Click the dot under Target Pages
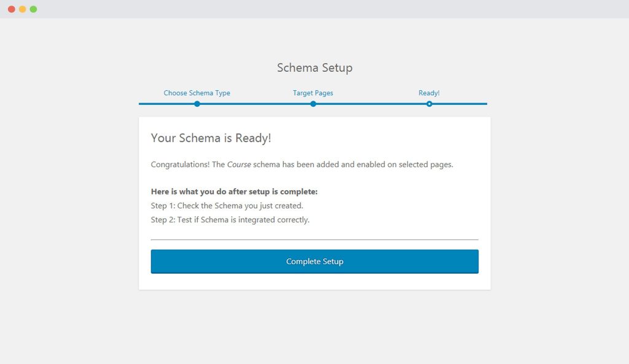Viewport: 629px width, 364px height. point(313,104)
